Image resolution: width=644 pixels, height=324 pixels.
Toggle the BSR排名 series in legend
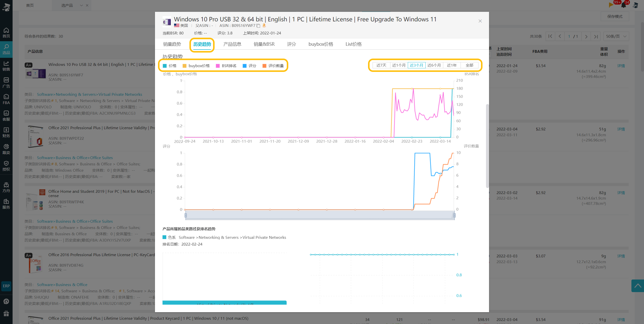point(226,66)
